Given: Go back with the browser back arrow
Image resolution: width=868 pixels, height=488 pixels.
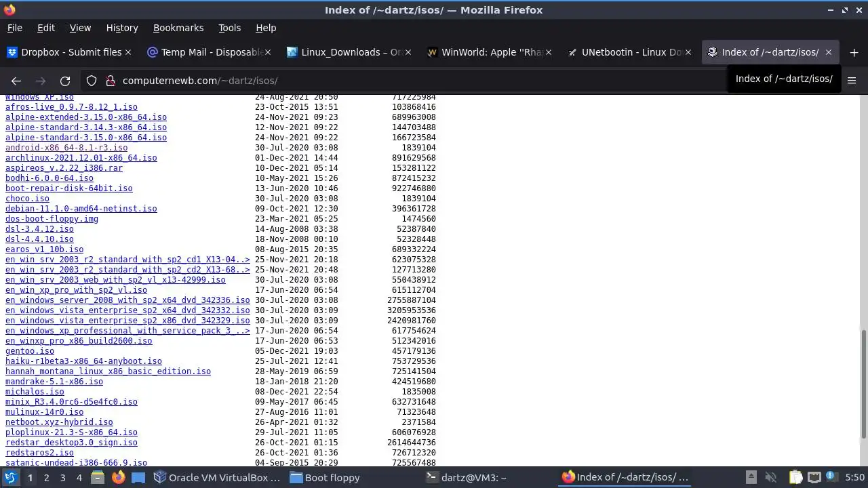Looking at the screenshot, I should coord(16,81).
